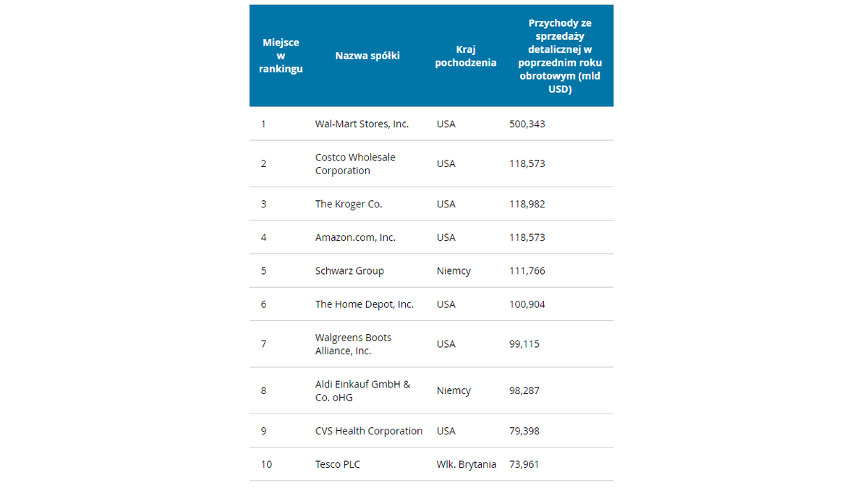868x488 pixels.
Task: Select Walgreens Boots Alliance, Inc. cell
Action: pyautogui.click(x=354, y=344)
